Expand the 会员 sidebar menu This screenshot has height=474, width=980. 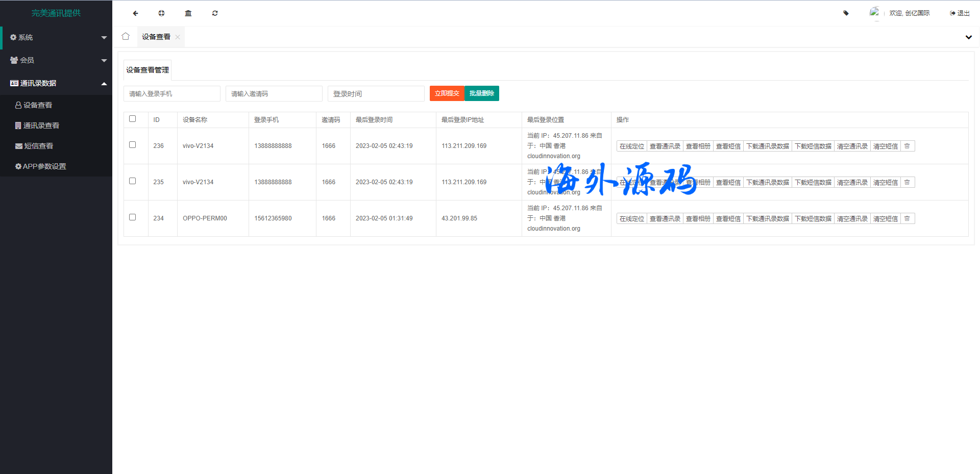pyautogui.click(x=56, y=60)
